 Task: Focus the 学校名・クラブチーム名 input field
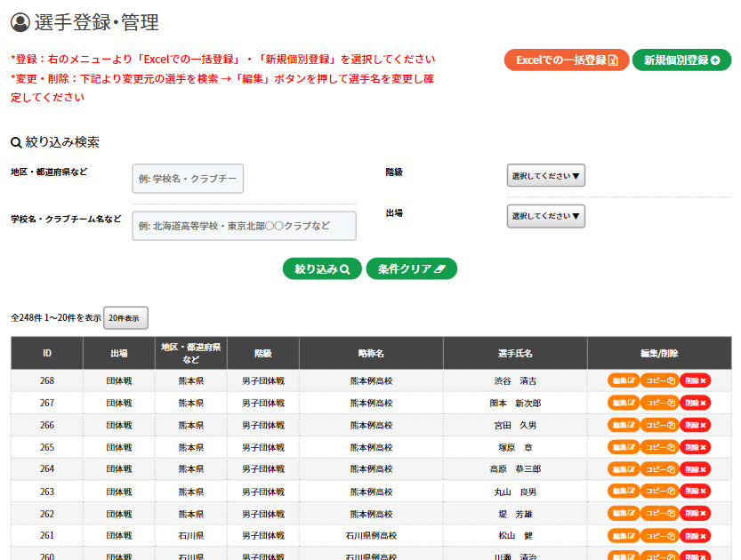(x=244, y=226)
